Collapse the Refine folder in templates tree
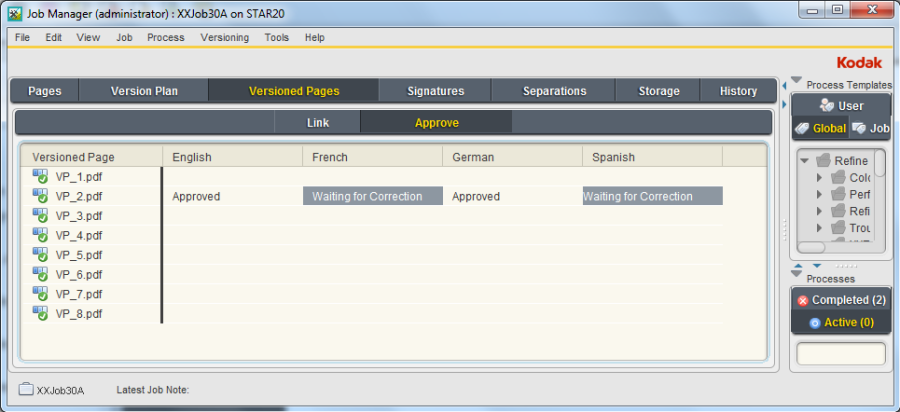The height and width of the screenshot is (412, 900). pyautogui.click(x=805, y=161)
